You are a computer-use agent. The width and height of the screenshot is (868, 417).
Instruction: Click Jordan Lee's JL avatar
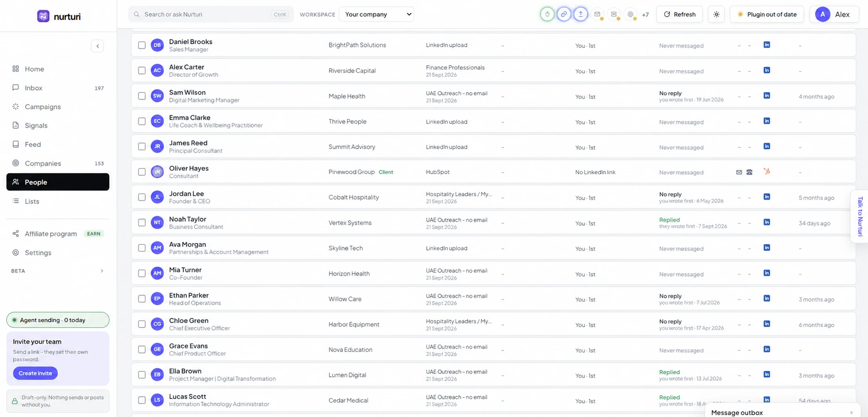tap(157, 197)
